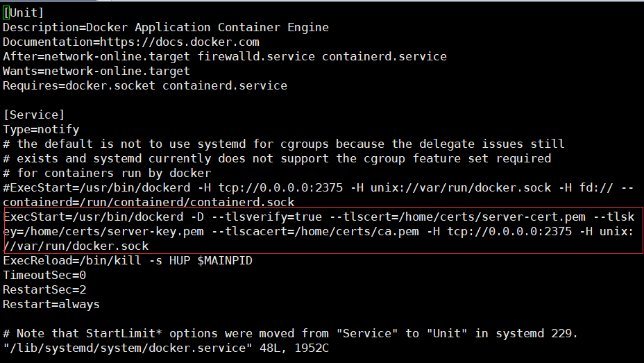Click the vim status line showing docker.service

click(x=166, y=348)
